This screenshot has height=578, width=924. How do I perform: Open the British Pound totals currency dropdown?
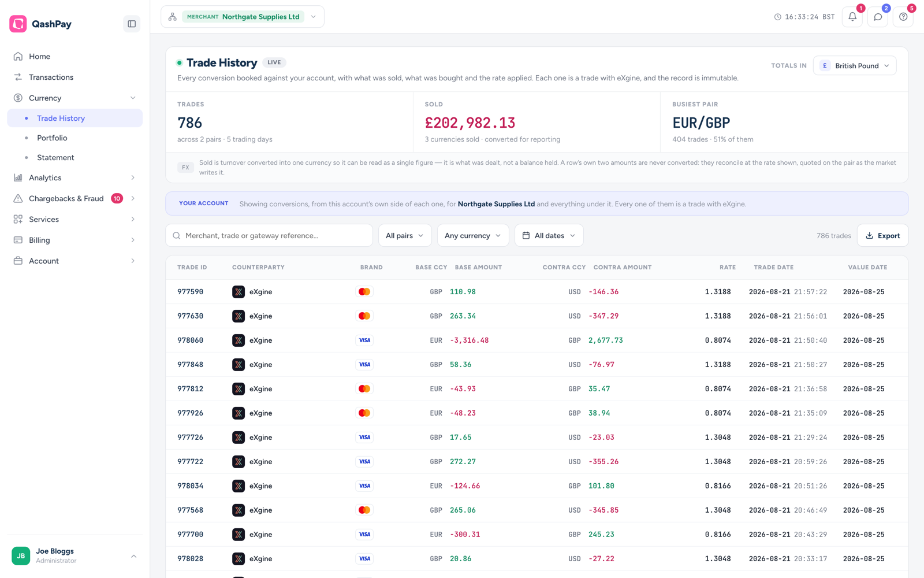[855, 65]
